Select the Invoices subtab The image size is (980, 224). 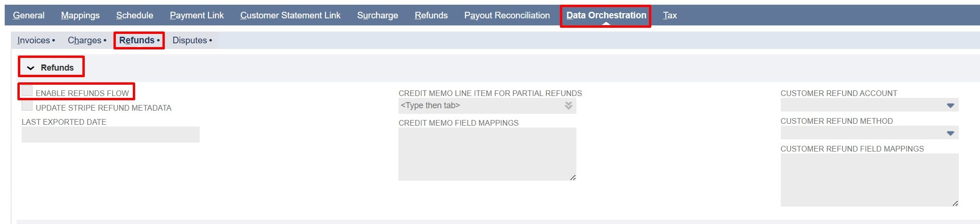click(x=34, y=40)
